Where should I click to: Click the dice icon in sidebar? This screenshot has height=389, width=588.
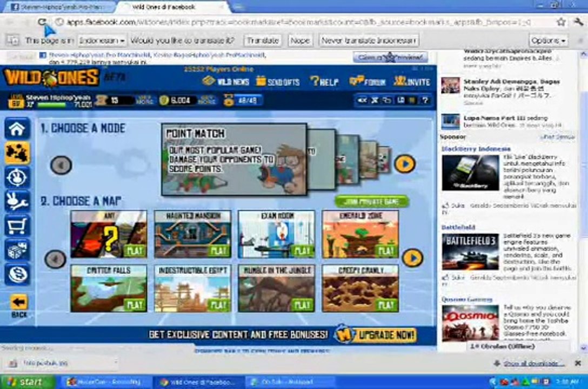(17, 250)
